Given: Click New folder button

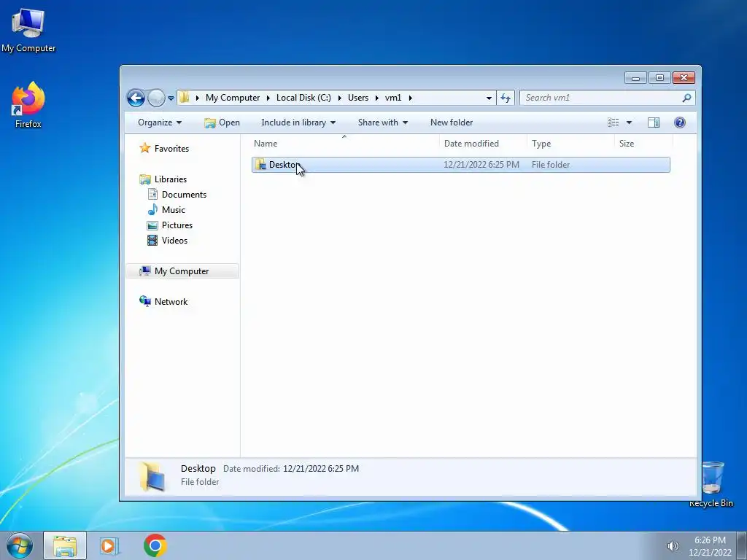Looking at the screenshot, I should coord(452,122).
